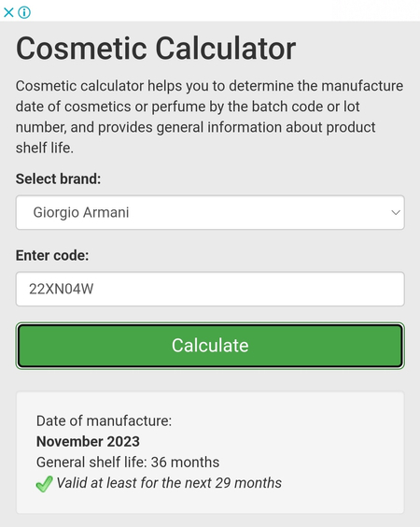Click the Date of manufacture label

tap(105, 420)
